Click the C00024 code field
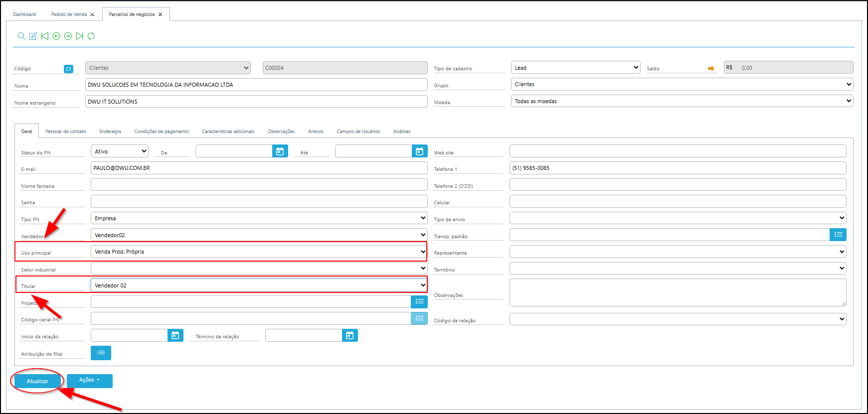Screen dimensions: 868x414 point(345,68)
